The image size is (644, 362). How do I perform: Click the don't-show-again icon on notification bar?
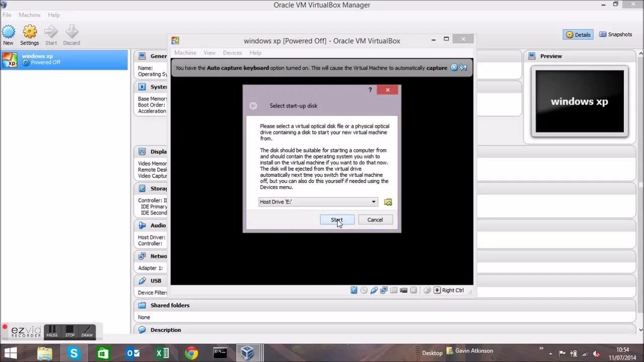[x=463, y=67]
